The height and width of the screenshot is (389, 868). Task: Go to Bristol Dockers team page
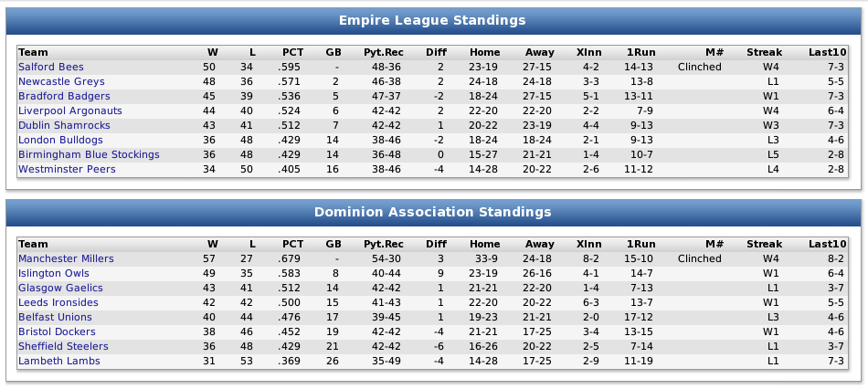point(57,332)
